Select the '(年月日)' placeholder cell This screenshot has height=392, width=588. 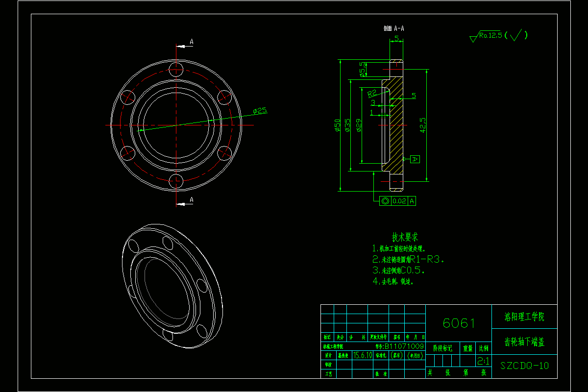point(415,355)
